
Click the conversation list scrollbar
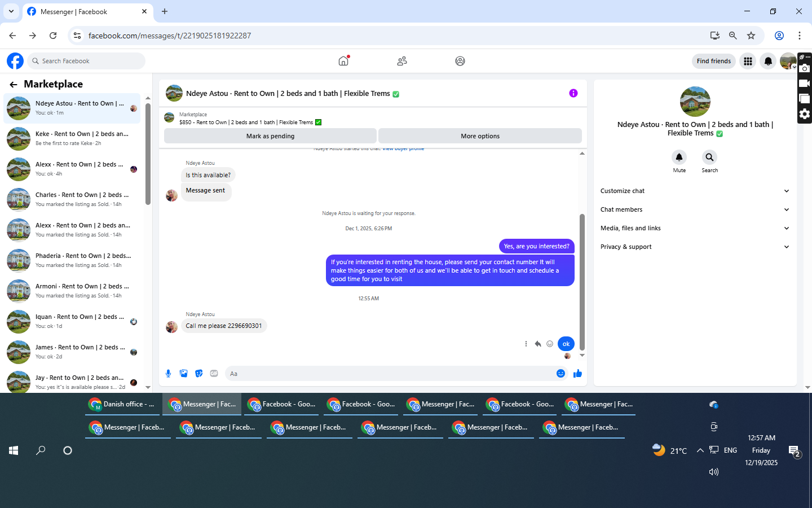coord(148,154)
